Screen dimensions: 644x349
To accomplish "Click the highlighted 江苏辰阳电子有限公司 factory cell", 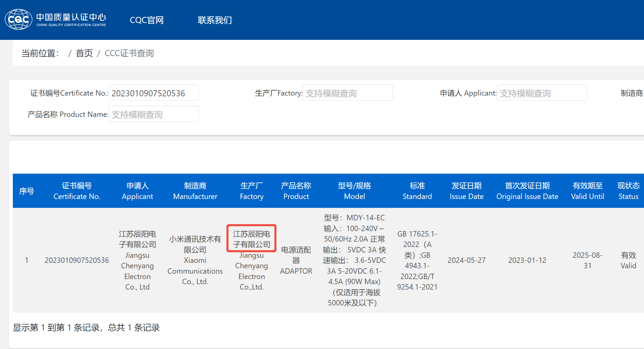I will click(252, 239).
